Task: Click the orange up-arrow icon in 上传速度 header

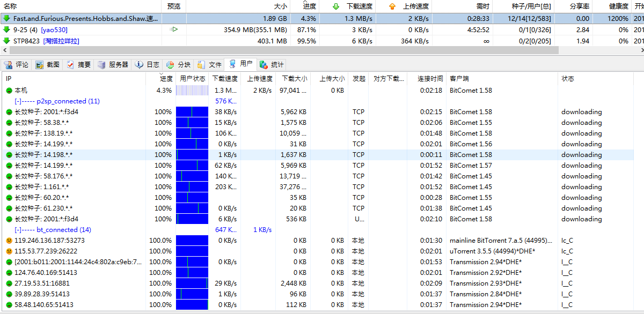Action: (x=392, y=6)
